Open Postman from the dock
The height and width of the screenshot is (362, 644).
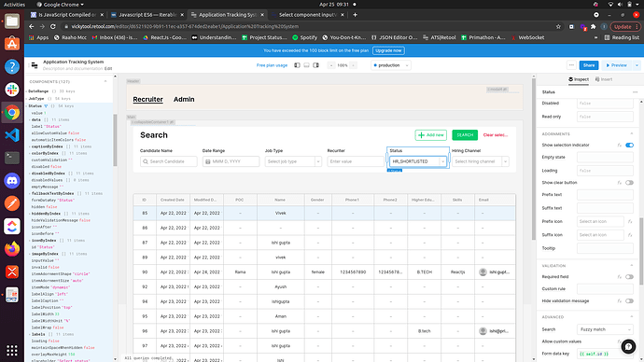point(12,203)
